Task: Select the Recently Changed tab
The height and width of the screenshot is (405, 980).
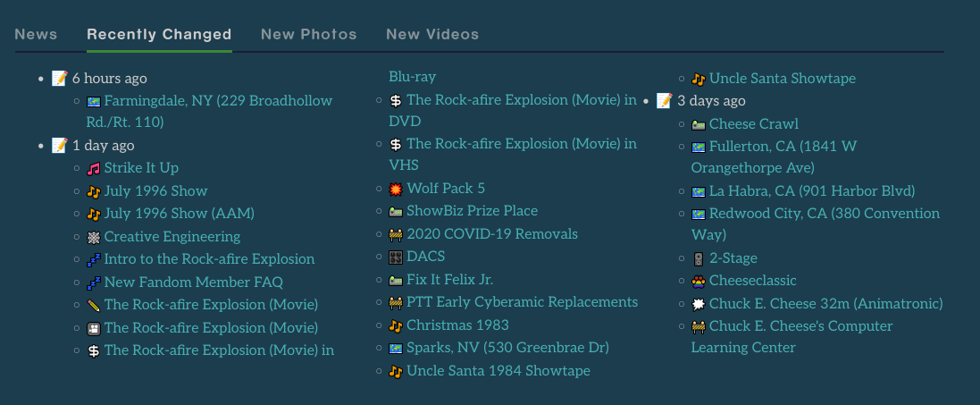Action: pos(159,35)
